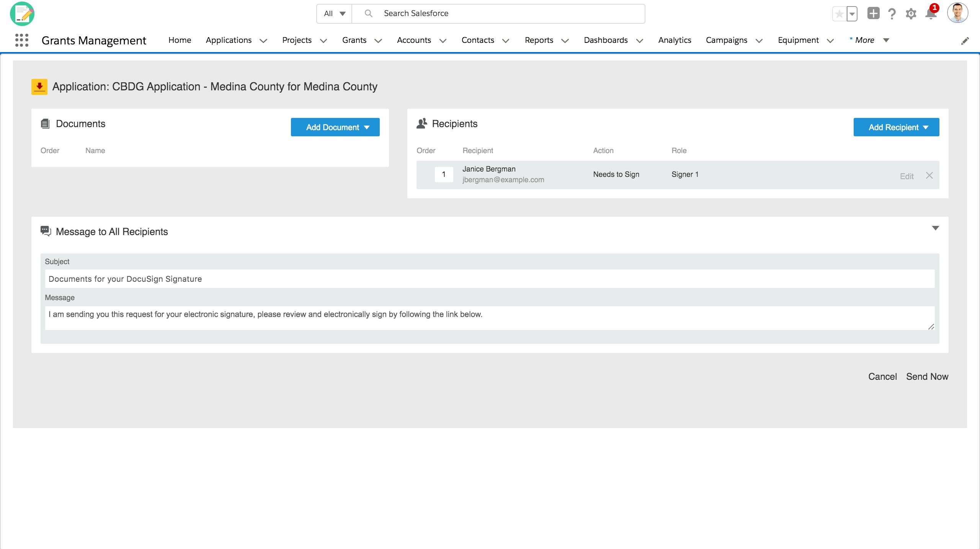Click the global actions plus icon
The image size is (980, 549).
873,14
